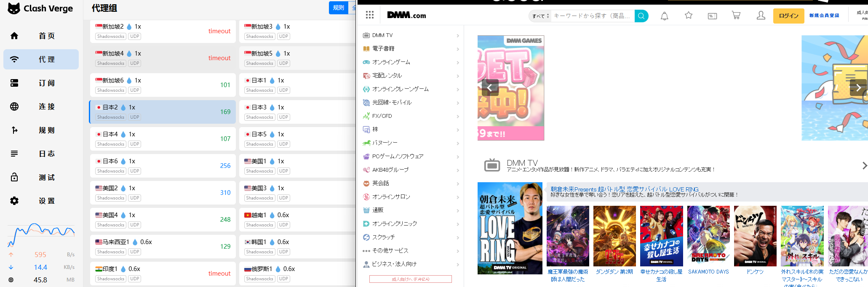Open the オンラインクリニック menu entry
868x287 pixels.
coord(411,224)
